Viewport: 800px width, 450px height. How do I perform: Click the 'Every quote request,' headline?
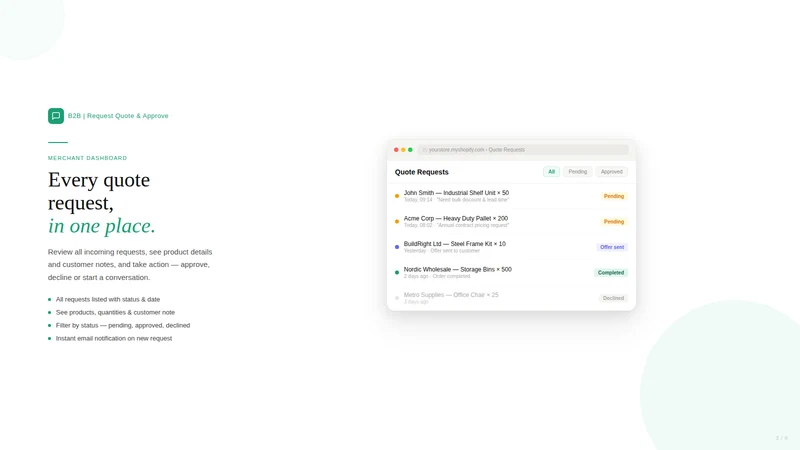pyautogui.click(x=99, y=191)
